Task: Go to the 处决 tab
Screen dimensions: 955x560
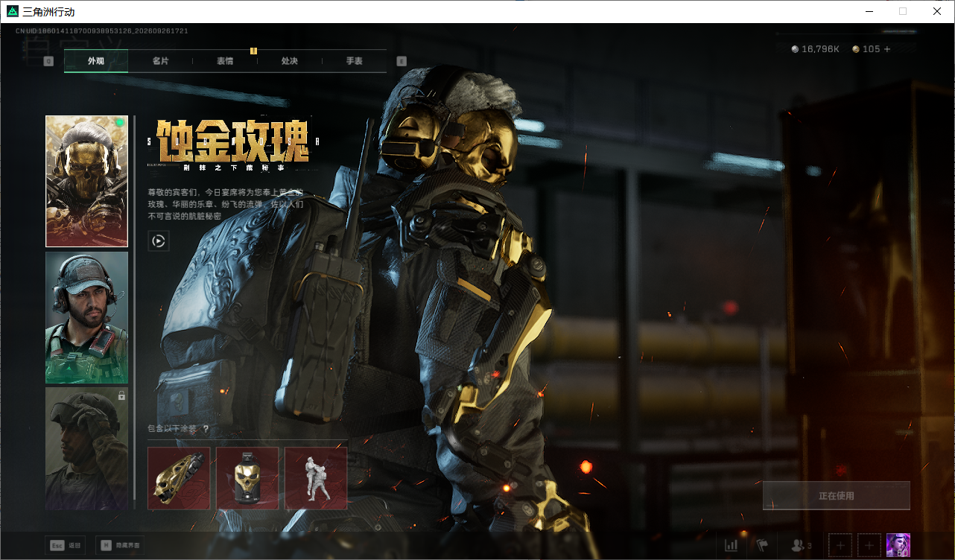Action: (x=290, y=61)
